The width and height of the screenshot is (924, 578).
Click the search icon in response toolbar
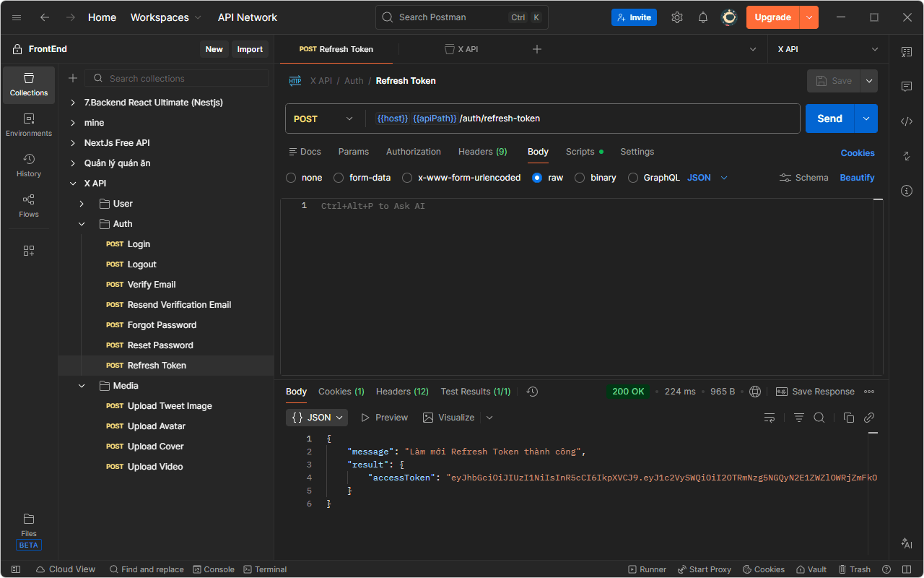(819, 418)
